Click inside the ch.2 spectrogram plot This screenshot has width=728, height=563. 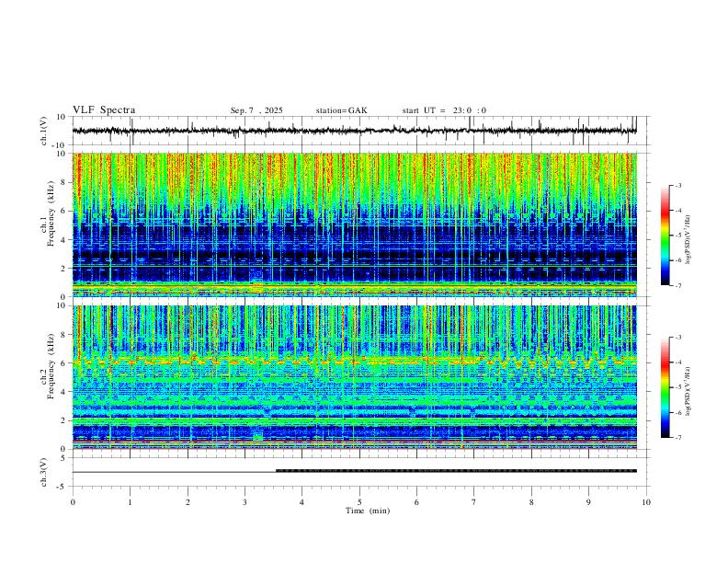355,377
